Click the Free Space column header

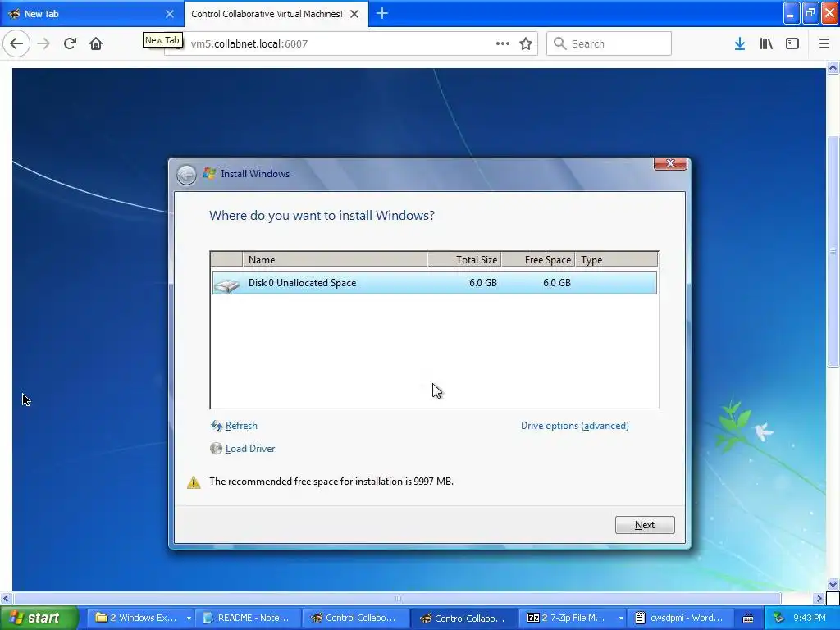click(x=538, y=260)
